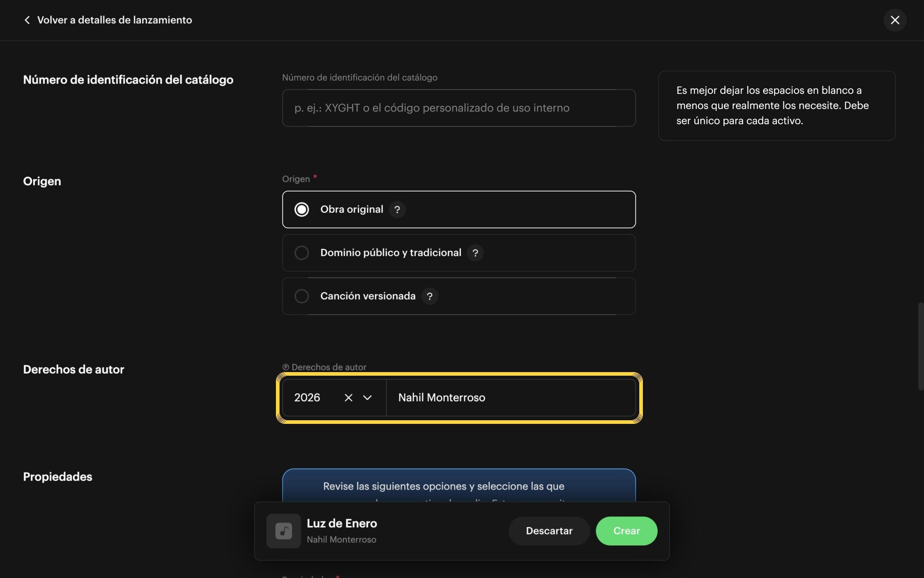
Task: Expand the copyright year dropdown
Action: pyautogui.click(x=367, y=398)
